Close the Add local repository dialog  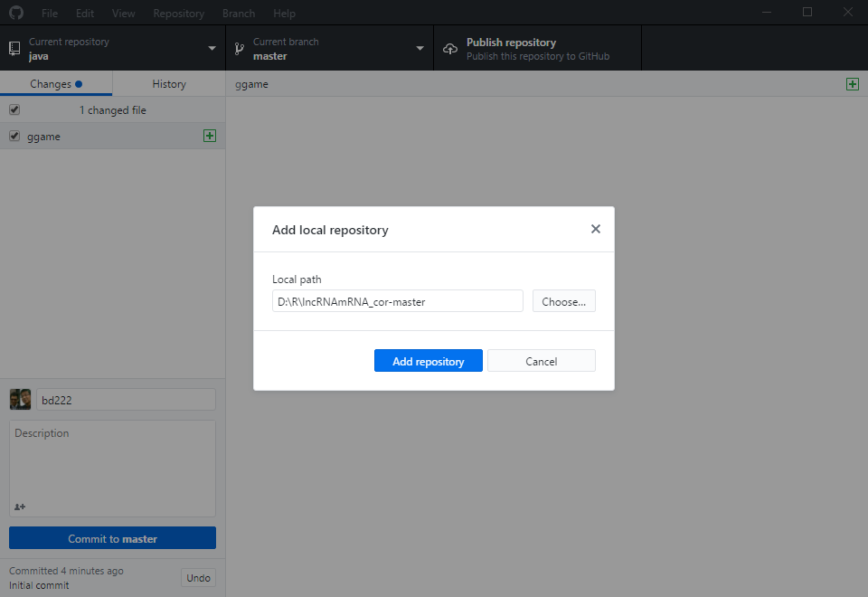click(x=595, y=229)
